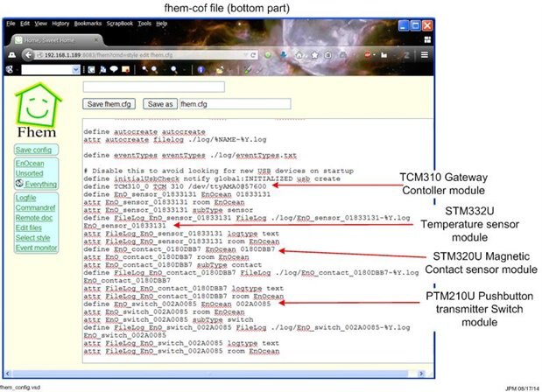Open the File menu
542x392 pixels.
[x=11, y=24]
